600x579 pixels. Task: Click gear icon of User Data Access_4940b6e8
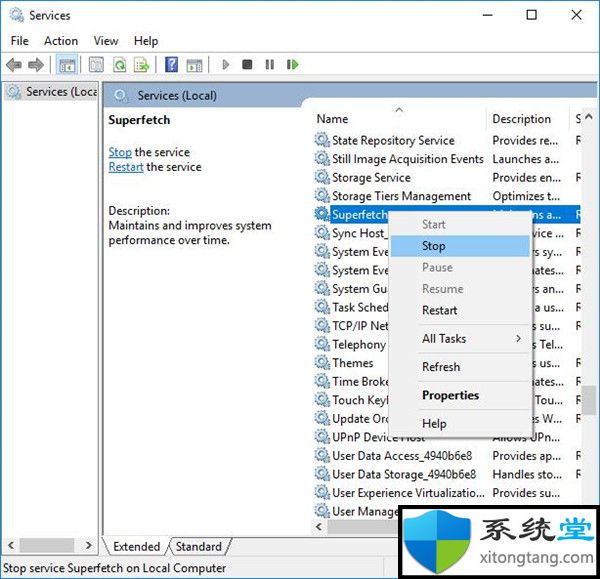point(322,455)
